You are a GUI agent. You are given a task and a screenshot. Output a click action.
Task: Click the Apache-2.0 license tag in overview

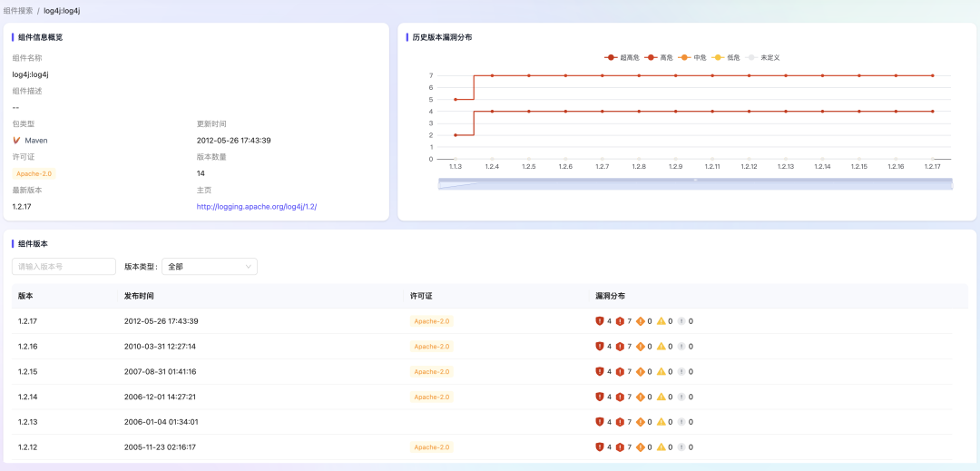34,173
